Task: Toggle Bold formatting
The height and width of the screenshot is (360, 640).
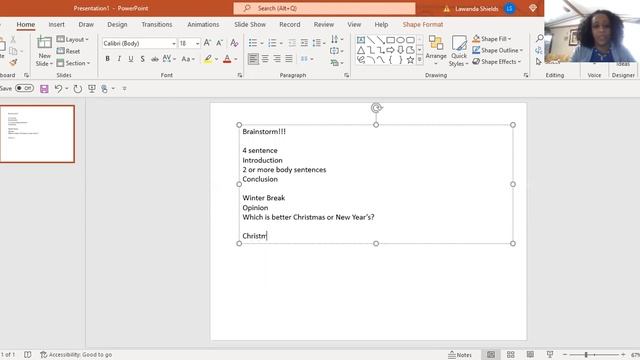Action: click(x=107, y=59)
